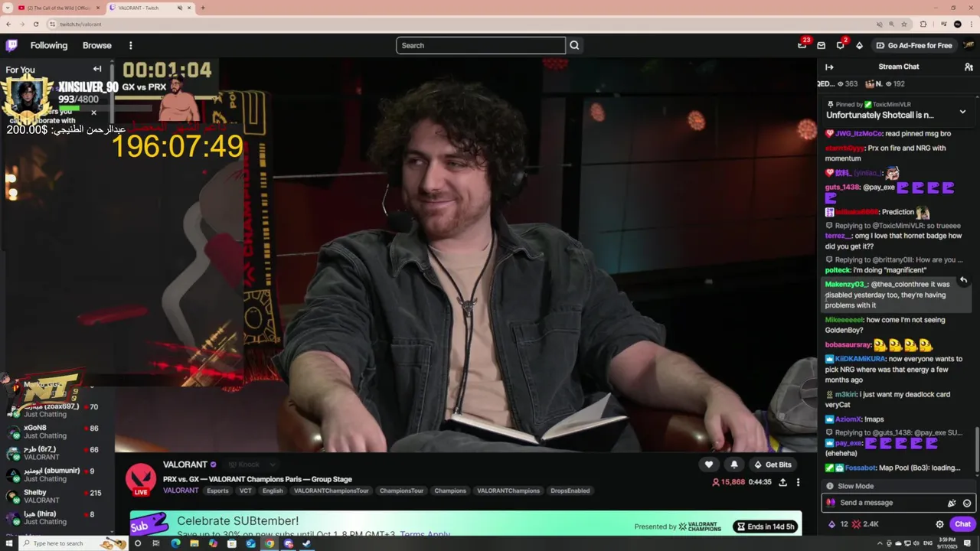Click the Get Bits button
The image size is (980, 551).
[773, 465]
